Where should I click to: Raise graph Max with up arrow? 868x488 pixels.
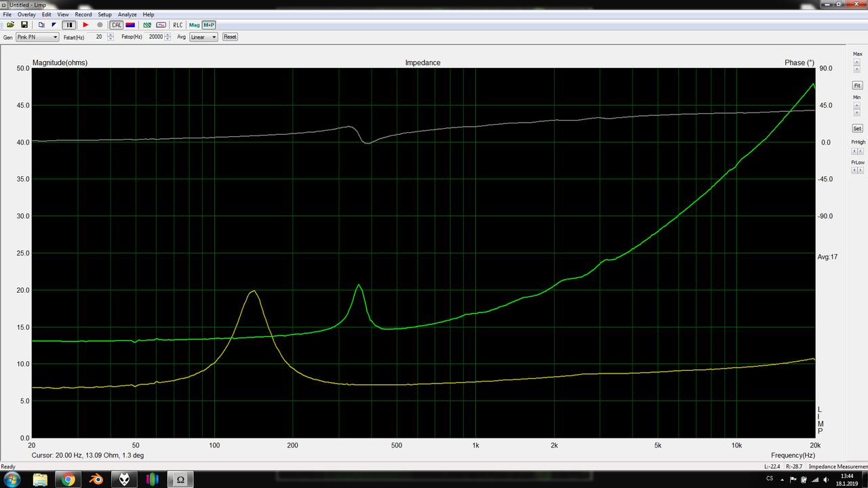pos(857,62)
